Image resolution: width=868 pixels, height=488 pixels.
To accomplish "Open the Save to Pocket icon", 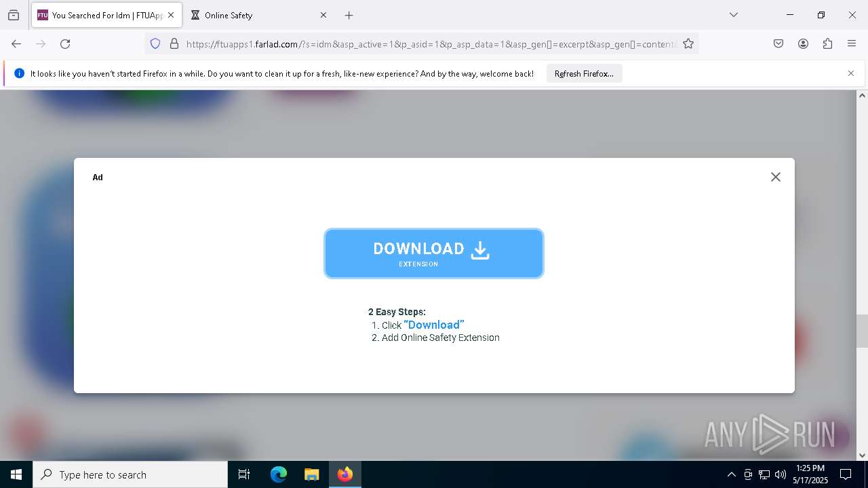I will coord(778,43).
